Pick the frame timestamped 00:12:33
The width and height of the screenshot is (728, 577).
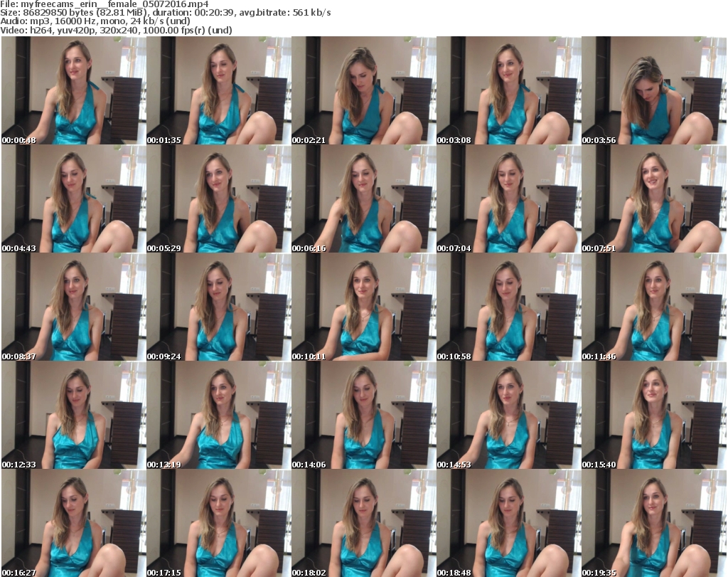[73, 415]
